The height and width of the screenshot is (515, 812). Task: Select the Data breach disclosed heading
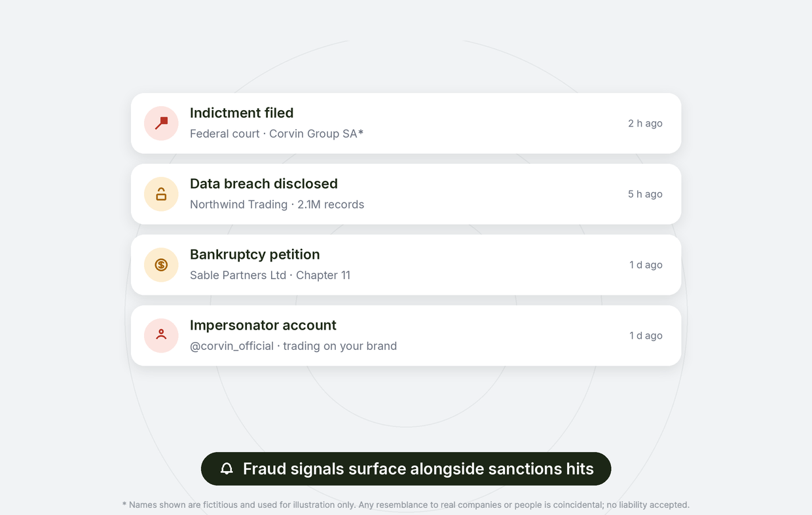coord(264,183)
